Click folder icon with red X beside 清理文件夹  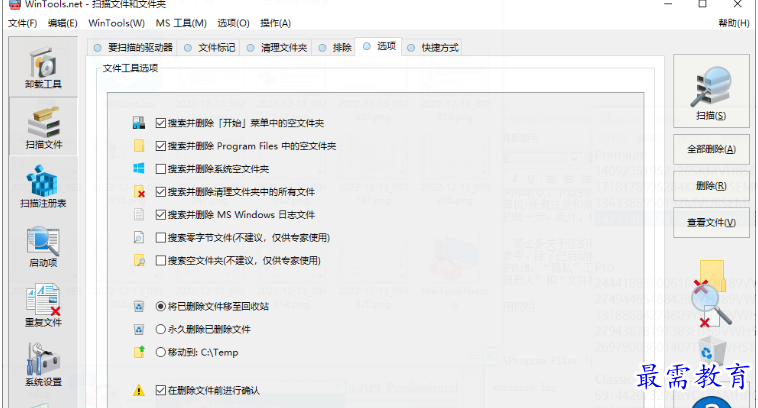tap(139, 191)
